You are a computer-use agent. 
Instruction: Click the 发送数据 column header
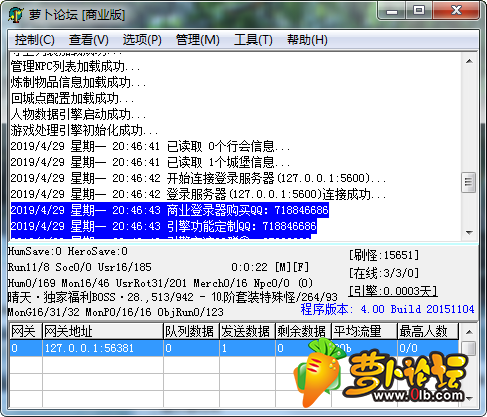[x=247, y=331]
